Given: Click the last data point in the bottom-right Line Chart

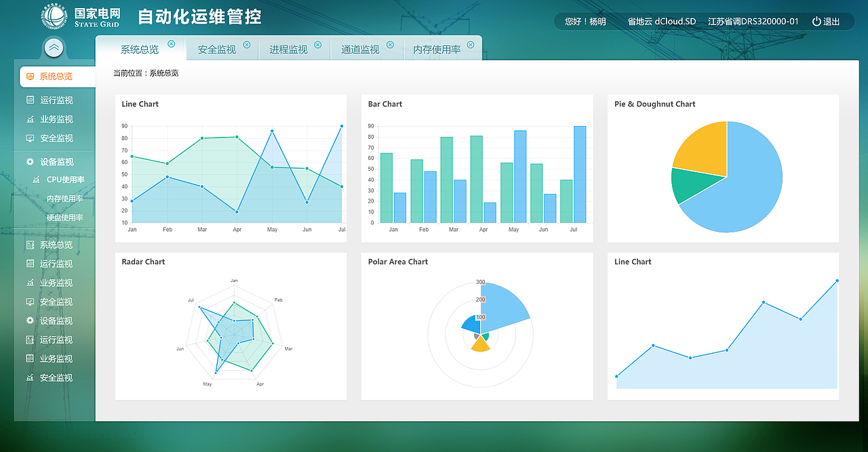Looking at the screenshot, I should (x=837, y=281).
